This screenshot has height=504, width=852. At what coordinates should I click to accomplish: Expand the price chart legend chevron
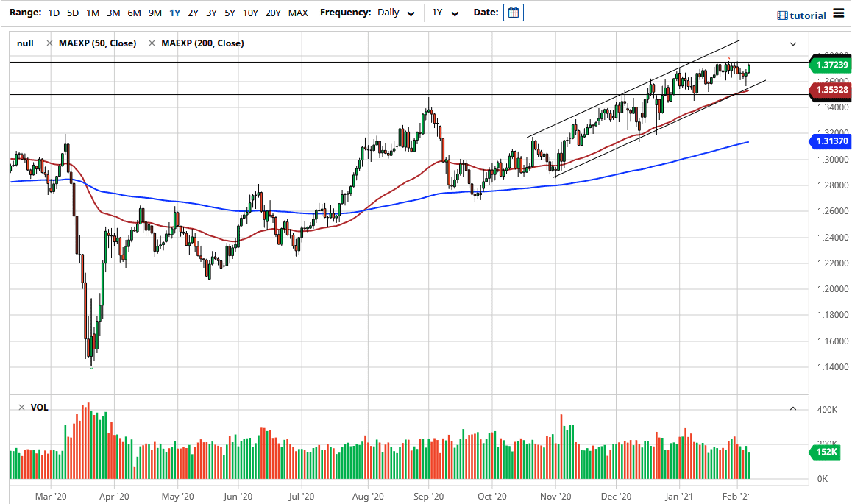(793, 44)
